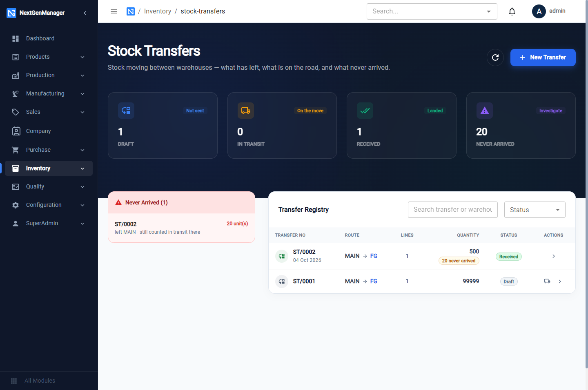Select the Quality menu item
The height and width of the screenshot is (390, 588).
[49, 186]
